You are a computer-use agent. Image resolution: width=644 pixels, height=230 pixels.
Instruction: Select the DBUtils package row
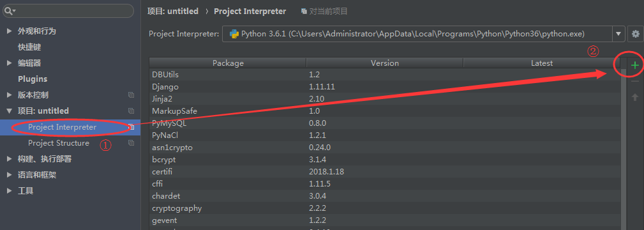385,75
